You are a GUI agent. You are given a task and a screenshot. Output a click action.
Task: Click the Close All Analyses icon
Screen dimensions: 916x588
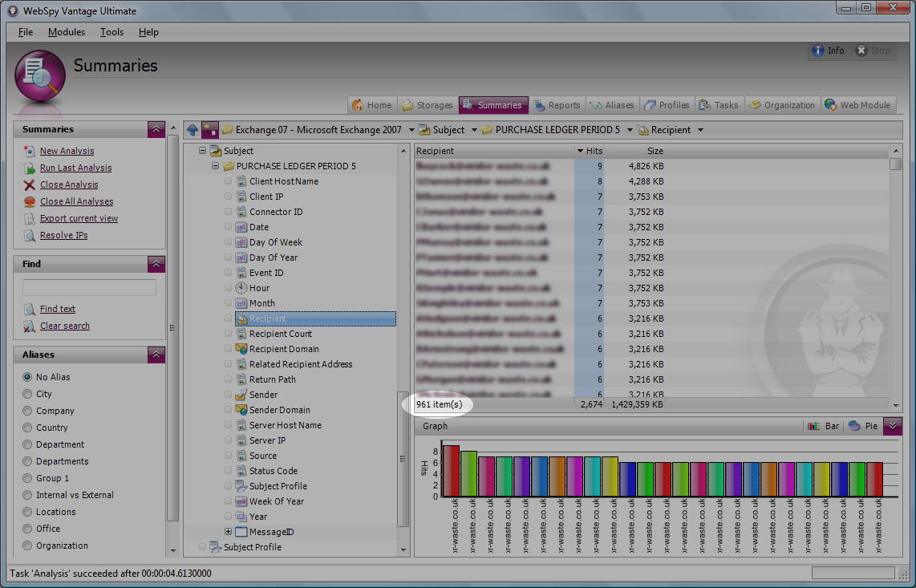tap(29, 201)
